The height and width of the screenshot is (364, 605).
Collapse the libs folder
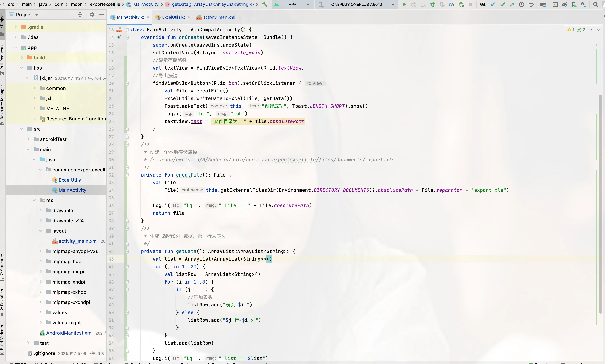pos(22,68)
